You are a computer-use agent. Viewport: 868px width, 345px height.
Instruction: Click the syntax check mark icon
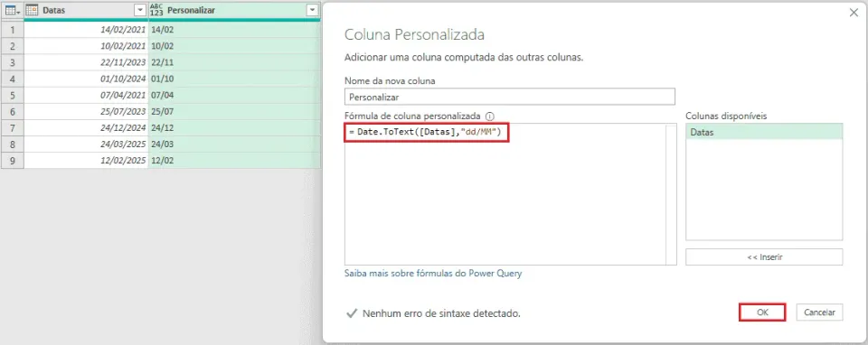pos(351,313)
